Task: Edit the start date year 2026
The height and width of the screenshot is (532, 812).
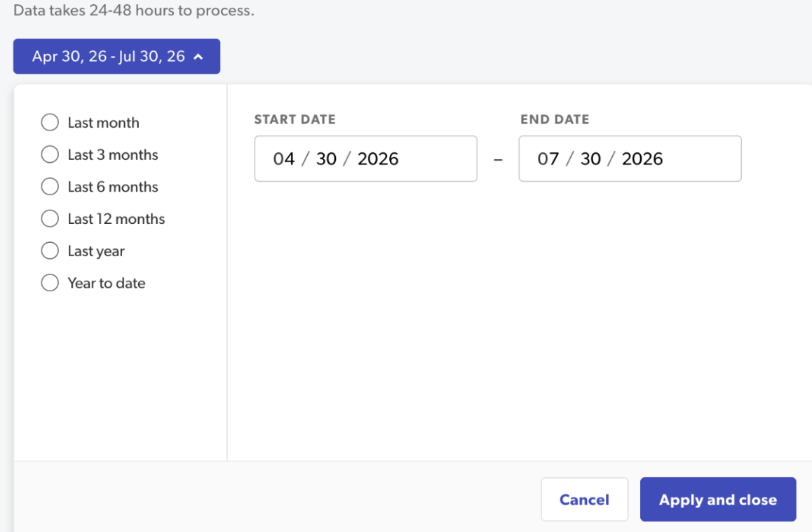Action: pos(378,159)
